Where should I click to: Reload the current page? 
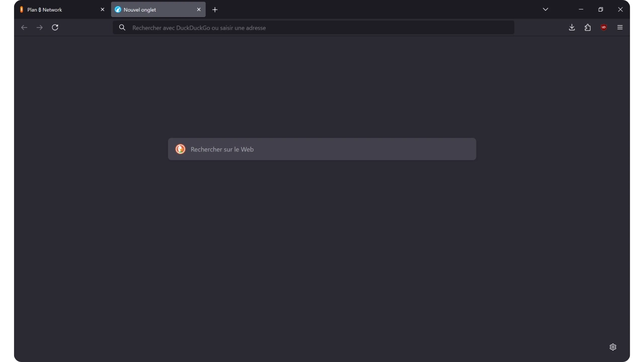coord(55,28)
